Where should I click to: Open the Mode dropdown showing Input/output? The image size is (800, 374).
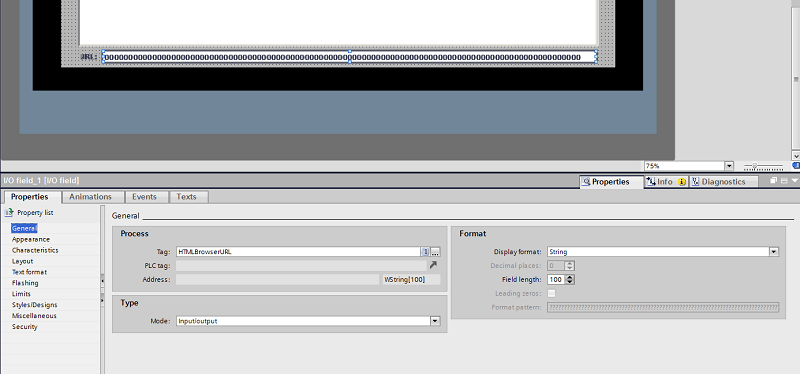click(x=435, y=321)
